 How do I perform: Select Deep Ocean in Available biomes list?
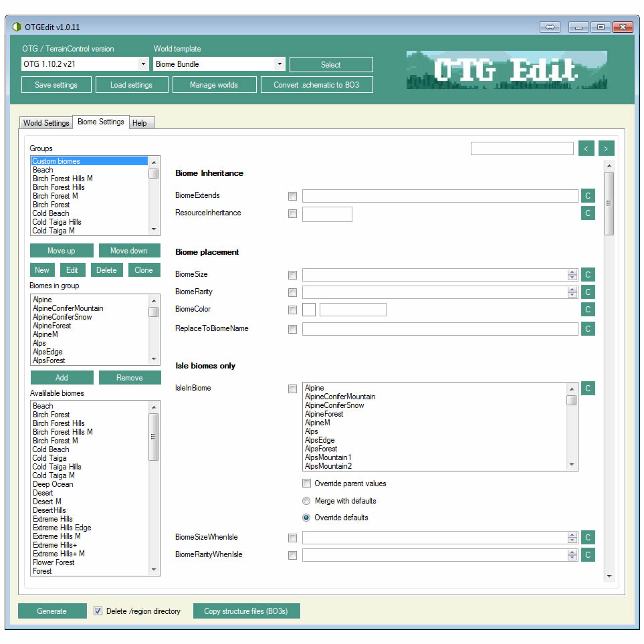tap(53, 484)
